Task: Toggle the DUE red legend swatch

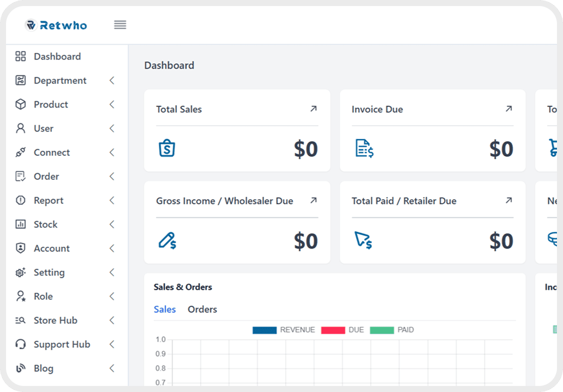Action: 333,330
